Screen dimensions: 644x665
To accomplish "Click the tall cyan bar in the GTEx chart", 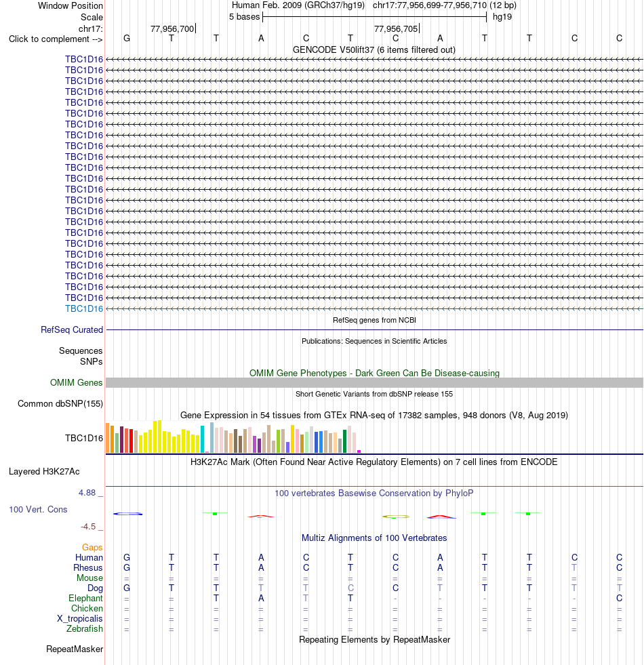I will pyautogui.click(x=203, y=439).
